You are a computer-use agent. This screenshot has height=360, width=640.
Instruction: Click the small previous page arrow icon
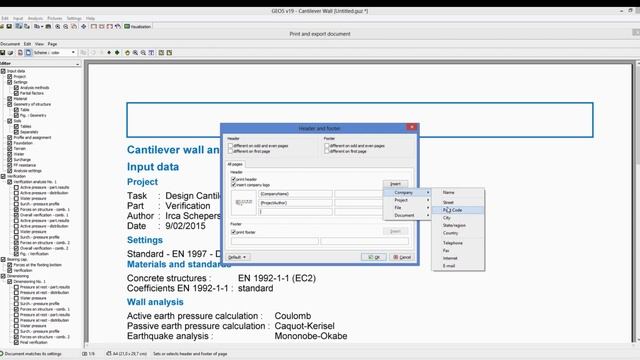[109, 52]
